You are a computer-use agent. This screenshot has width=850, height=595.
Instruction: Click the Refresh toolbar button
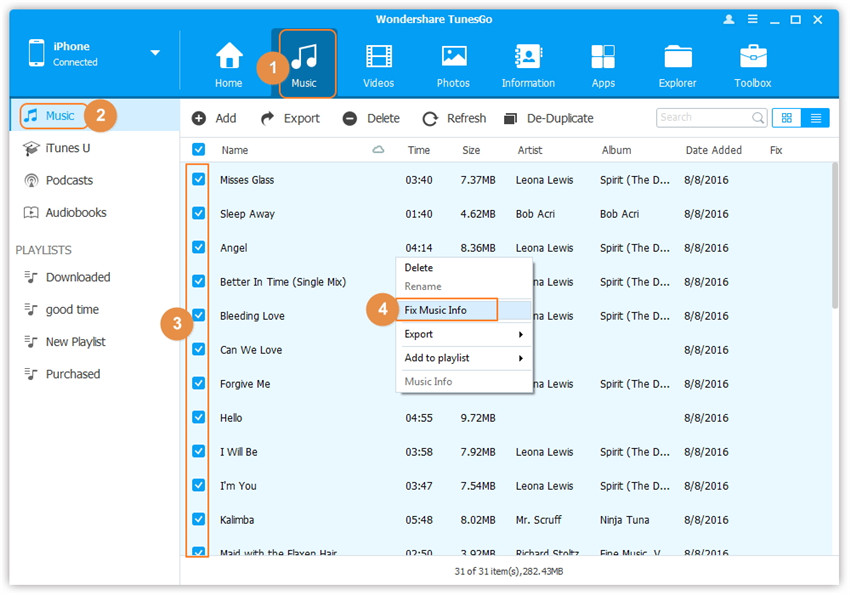tap(454, 118)
